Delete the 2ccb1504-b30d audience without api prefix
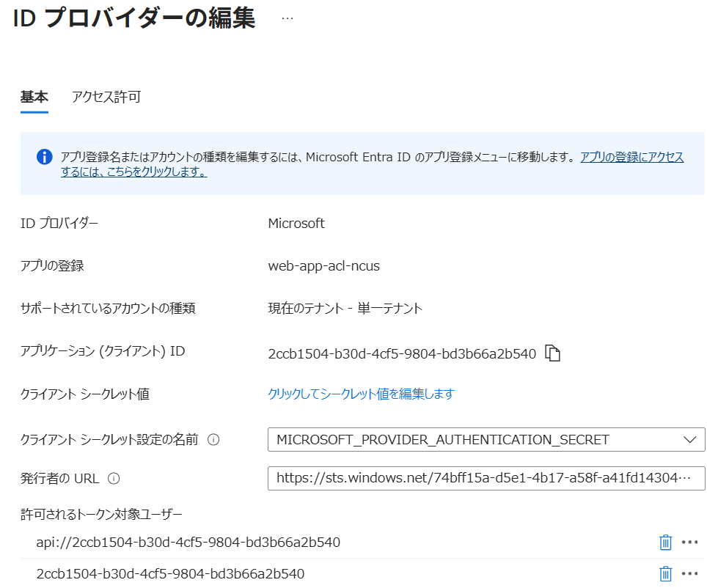This screenshot has height=588, width=707. (x=665, y=573)
